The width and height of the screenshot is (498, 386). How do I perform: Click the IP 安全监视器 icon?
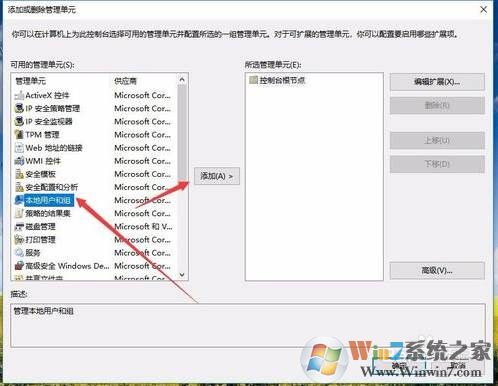pos(19,121)
